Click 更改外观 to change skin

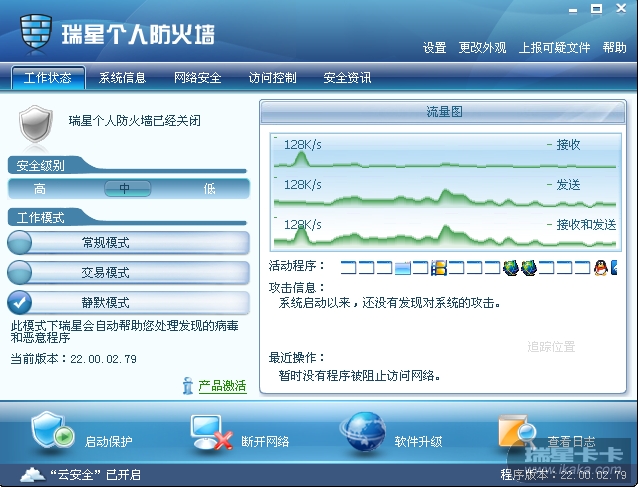[482, 48]
